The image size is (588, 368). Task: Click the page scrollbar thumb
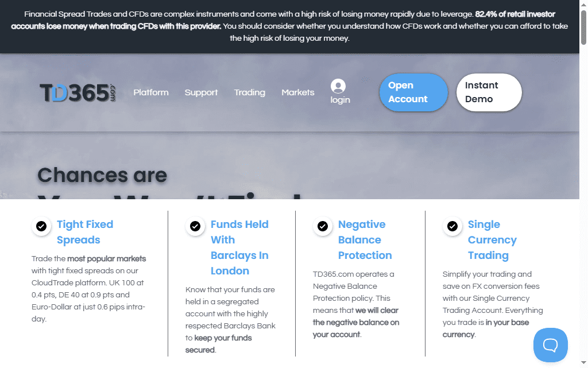point(583,28)
